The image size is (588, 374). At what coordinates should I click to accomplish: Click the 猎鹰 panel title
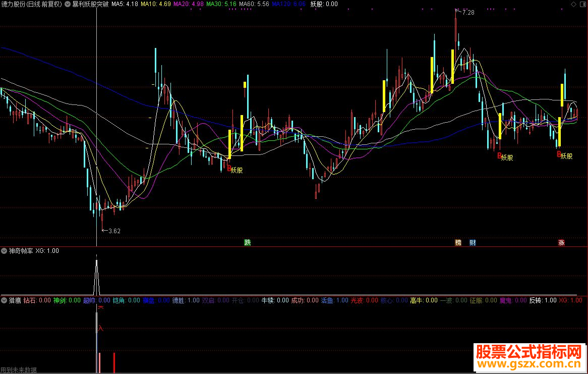[x=15, y=300]
